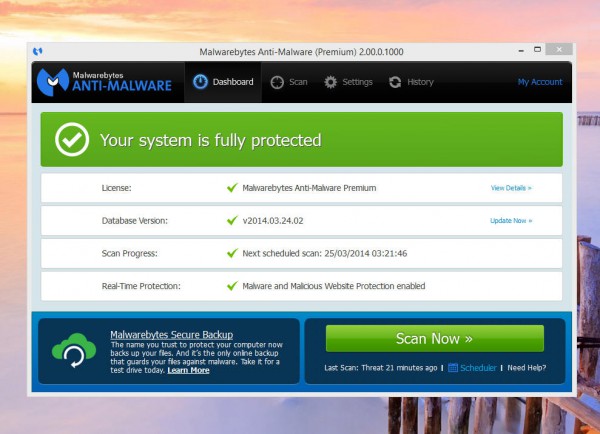Click the Scan crosshair icon
The height and width of the screenshot is (434, 600).
[277, 82]
